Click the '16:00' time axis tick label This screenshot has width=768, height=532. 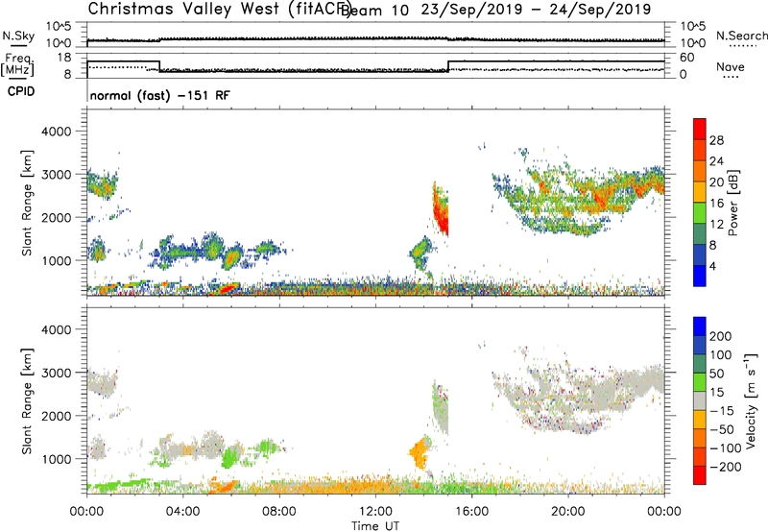coord(471,512)
